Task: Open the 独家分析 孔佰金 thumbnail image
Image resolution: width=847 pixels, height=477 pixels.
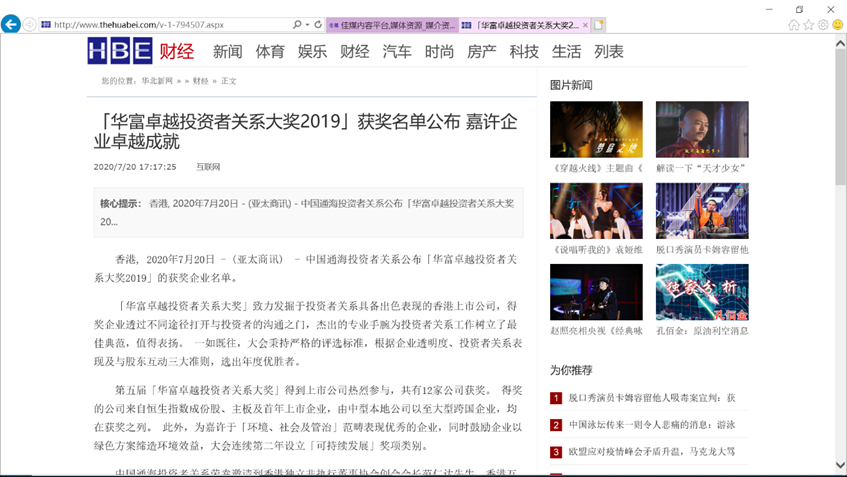Action: [702, 292]
